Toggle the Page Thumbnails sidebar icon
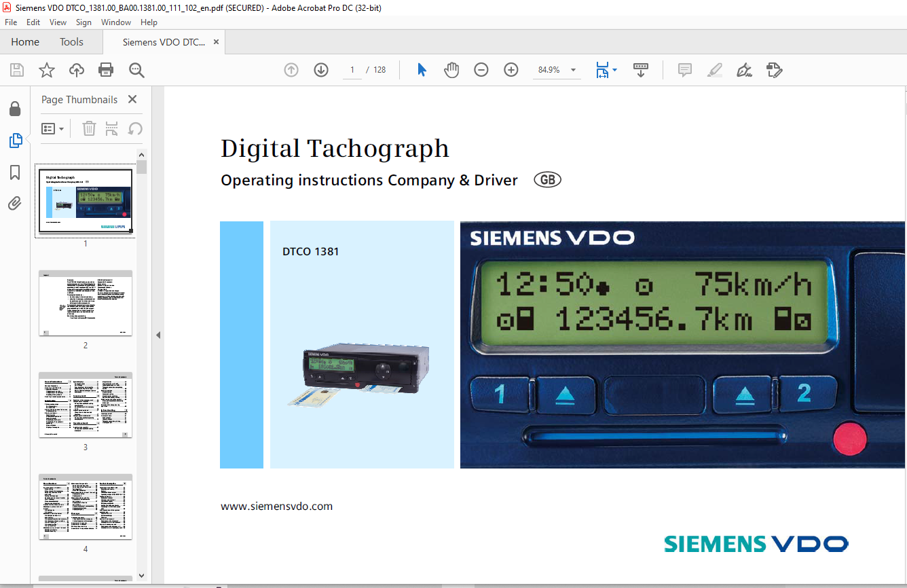Viewport: 907px width, 588px height. 15,141
